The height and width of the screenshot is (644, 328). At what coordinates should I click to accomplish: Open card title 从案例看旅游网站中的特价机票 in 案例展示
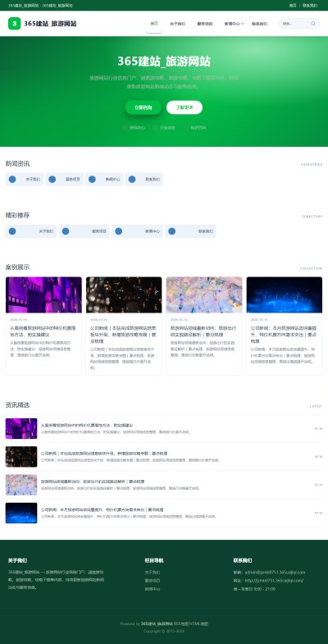click(x=43, y=331)
